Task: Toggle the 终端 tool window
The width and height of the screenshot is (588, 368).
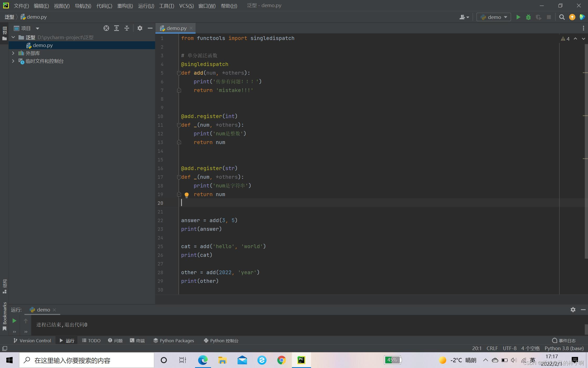Action: [x=137, y=340]
